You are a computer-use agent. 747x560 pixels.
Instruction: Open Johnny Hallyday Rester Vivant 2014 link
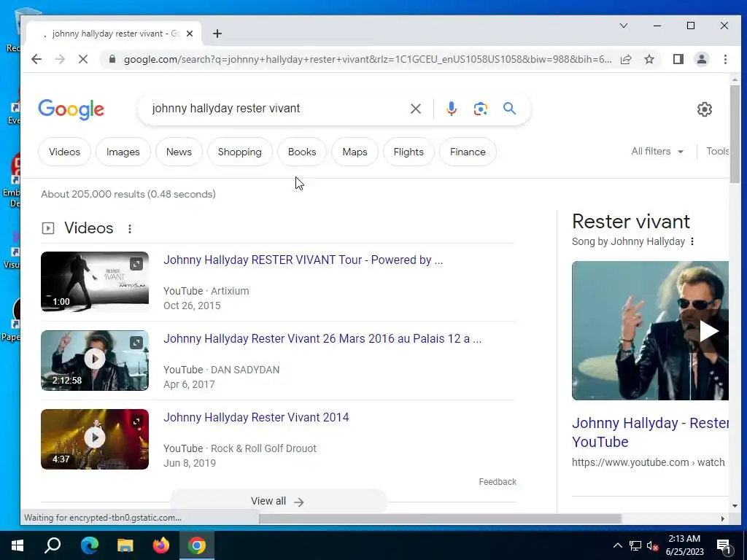(x=256, y=418)
